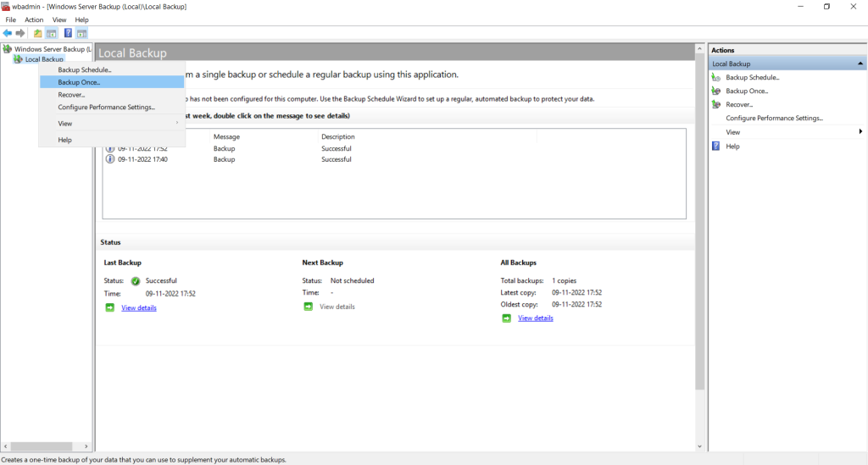Image resolution: width=868 pixels, height=465 pixels.
Task: Click the wbadmin title bar app icon
Action: (6, 7)
